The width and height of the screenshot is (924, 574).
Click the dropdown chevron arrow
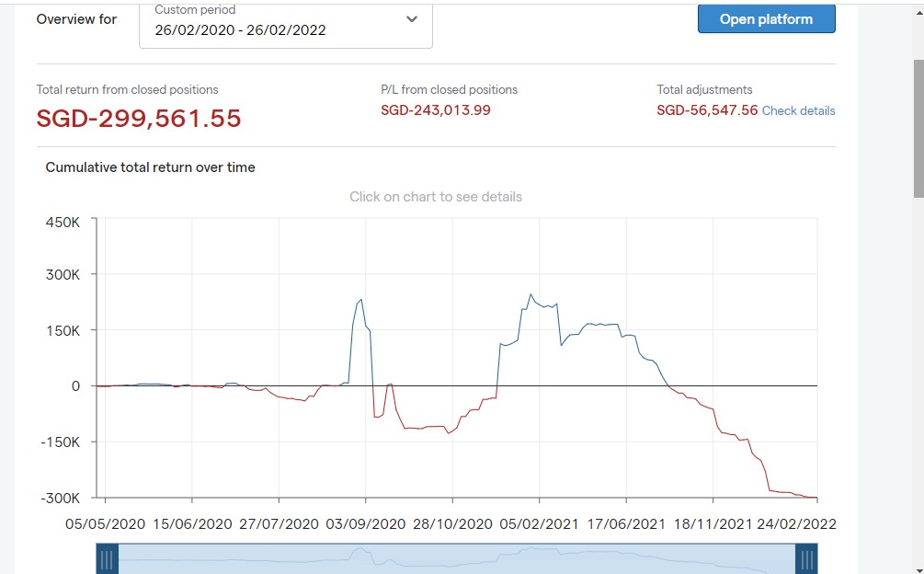(412, 19)
